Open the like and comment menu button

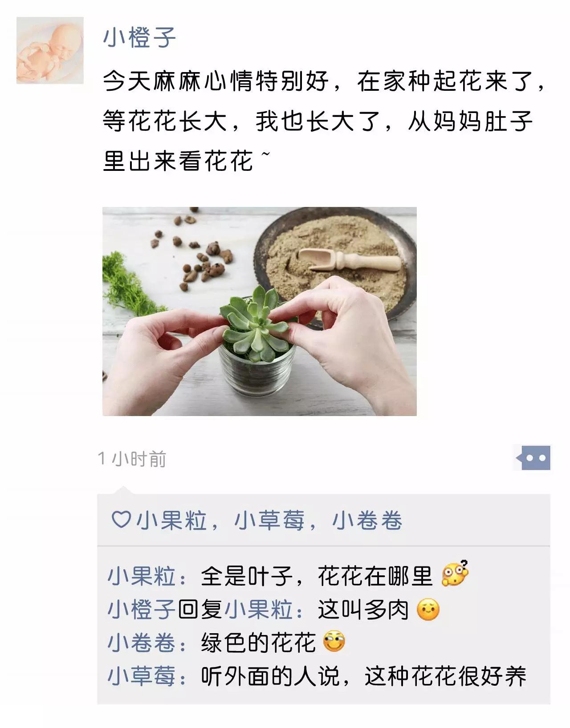(532, 457)
